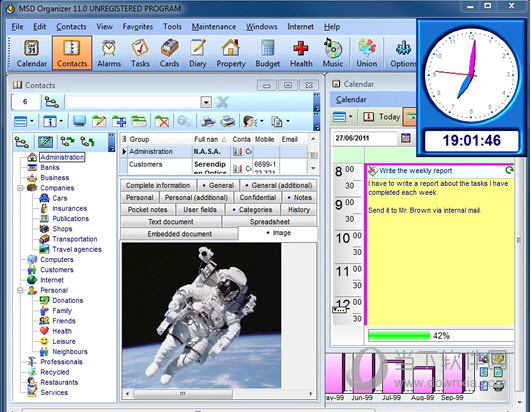Open the Tasks module

(x=140, y=53)
